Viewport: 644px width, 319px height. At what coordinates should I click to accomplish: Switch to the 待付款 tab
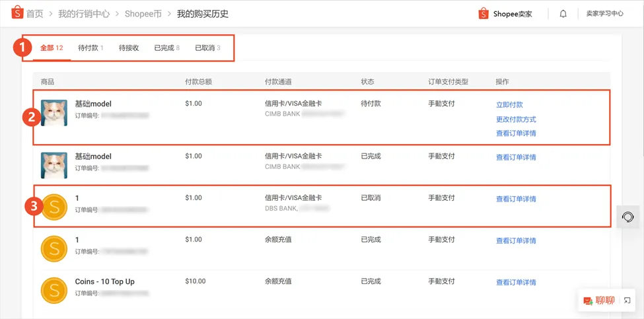[90, 48]
